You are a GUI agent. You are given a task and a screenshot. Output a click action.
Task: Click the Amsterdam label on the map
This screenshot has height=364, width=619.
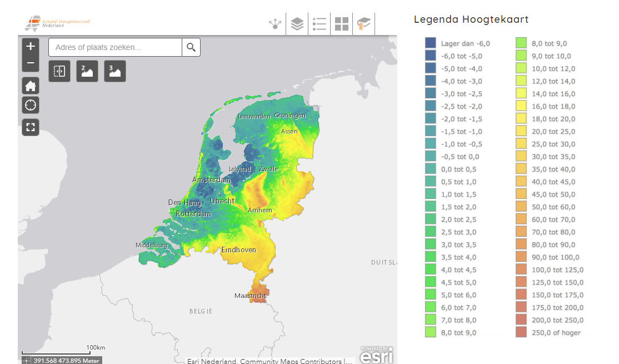211,180
